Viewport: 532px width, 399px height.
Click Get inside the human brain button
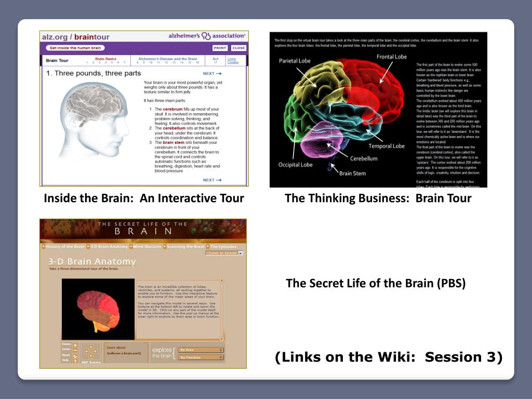point(75,48)
